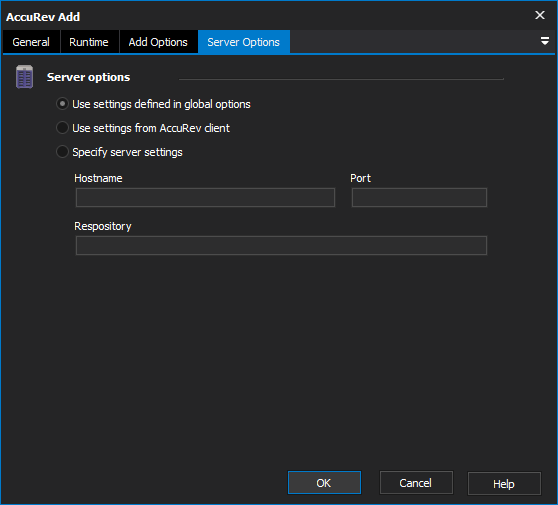This screenshot has height=505, width=558.
Task: Click the server options database icon
Action: point(25,77)
